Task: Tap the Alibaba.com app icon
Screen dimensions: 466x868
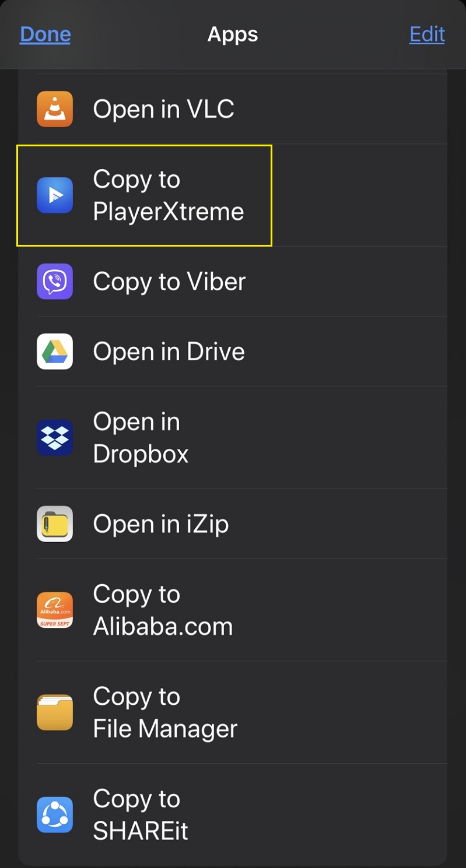Action: coord(54,610)
